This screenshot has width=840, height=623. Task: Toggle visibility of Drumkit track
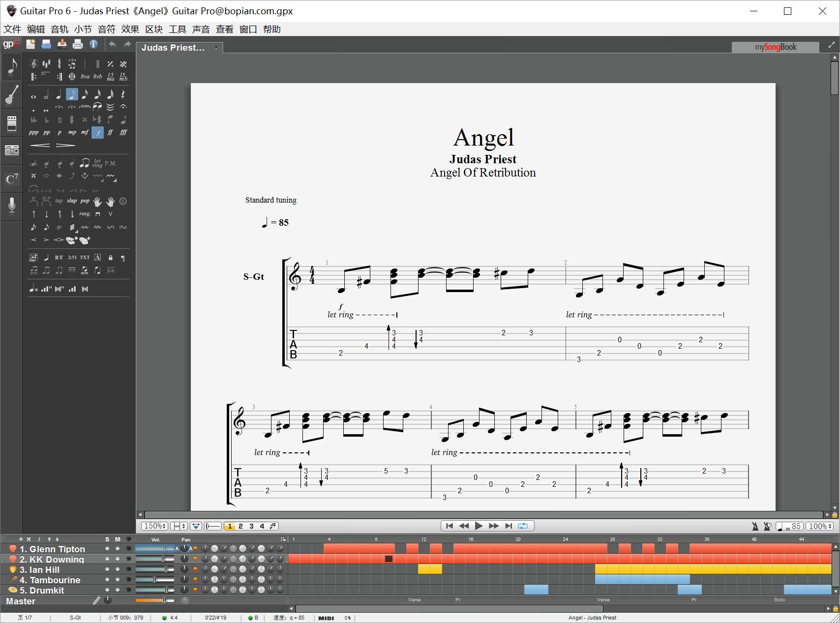pyautogui.click(x=129, y=590)
